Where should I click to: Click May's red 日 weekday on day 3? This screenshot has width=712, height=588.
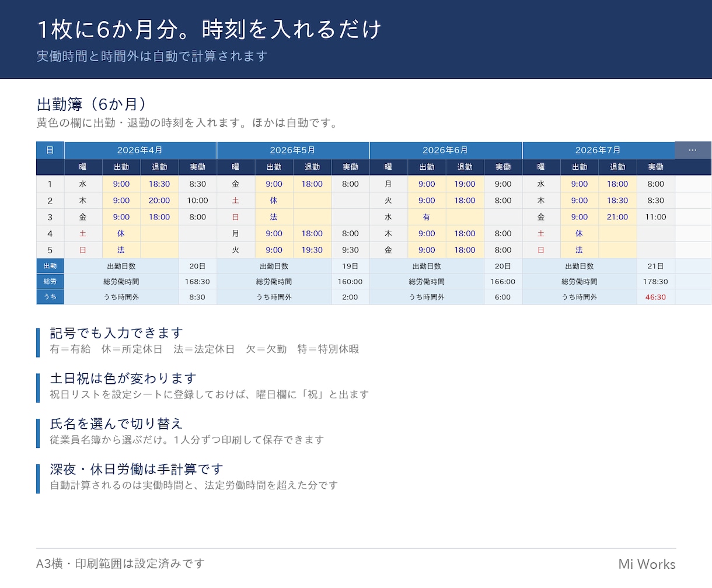coord(236,217)
